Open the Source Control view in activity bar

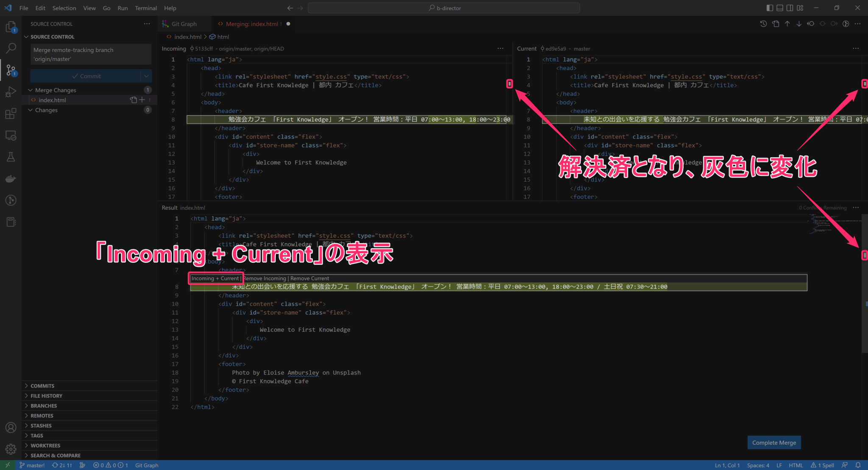pos(11,70)
